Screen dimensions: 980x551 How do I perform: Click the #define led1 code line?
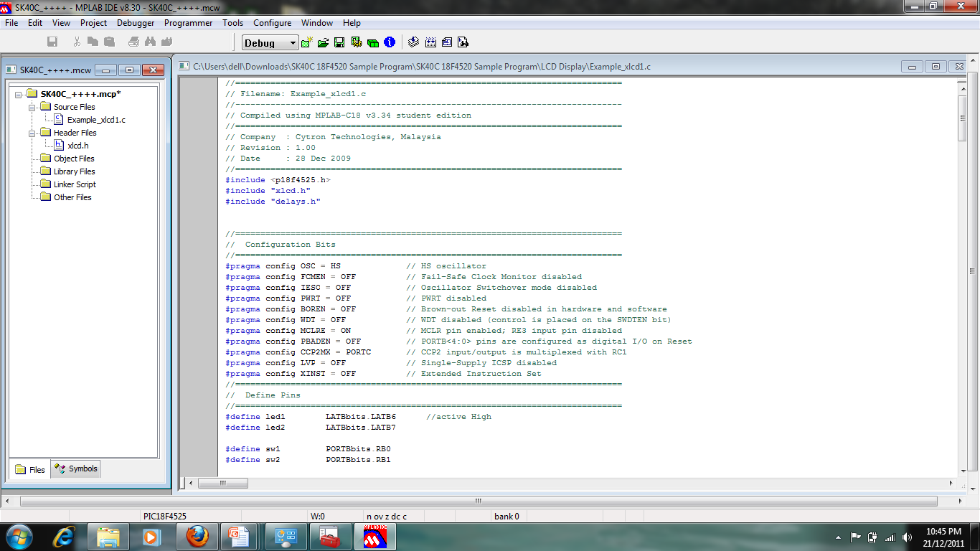(x=358, y=417)
